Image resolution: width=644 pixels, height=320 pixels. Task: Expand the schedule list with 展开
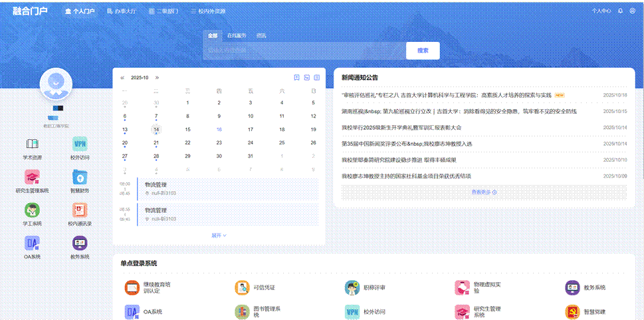tap(219, 236)
